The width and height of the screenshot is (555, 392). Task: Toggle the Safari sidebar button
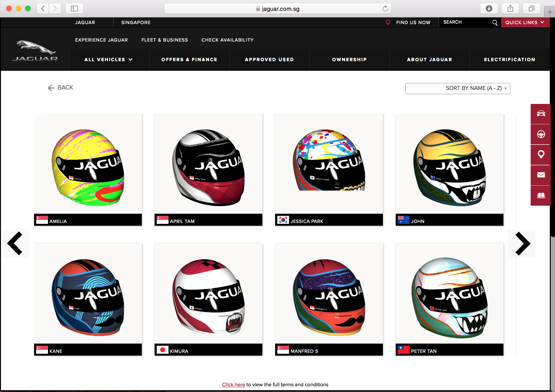pyautogui.click(x=74, y=9)
